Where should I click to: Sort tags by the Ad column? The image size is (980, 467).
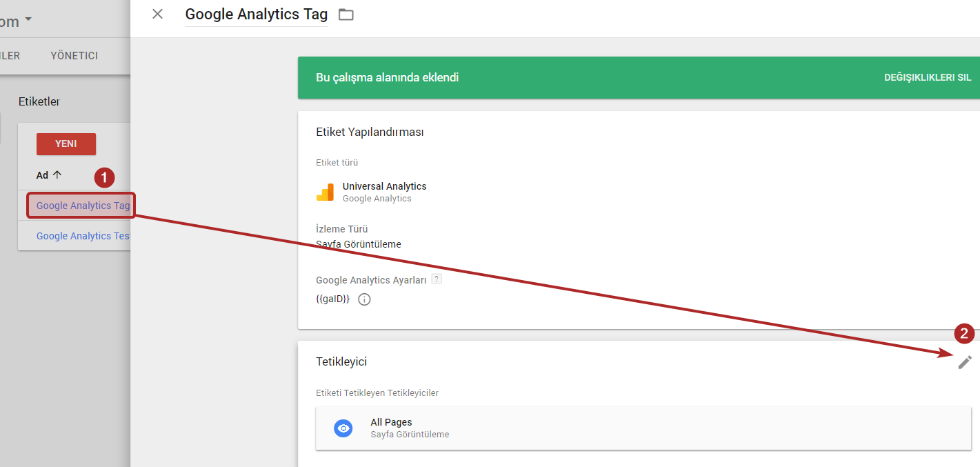click(x=49, y=175)
